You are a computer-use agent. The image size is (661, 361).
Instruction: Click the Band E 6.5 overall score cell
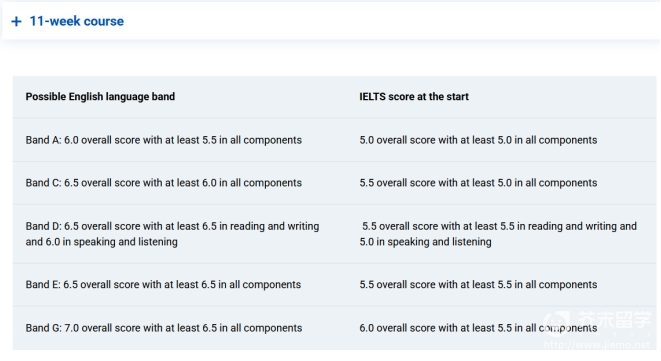(163, 284)
